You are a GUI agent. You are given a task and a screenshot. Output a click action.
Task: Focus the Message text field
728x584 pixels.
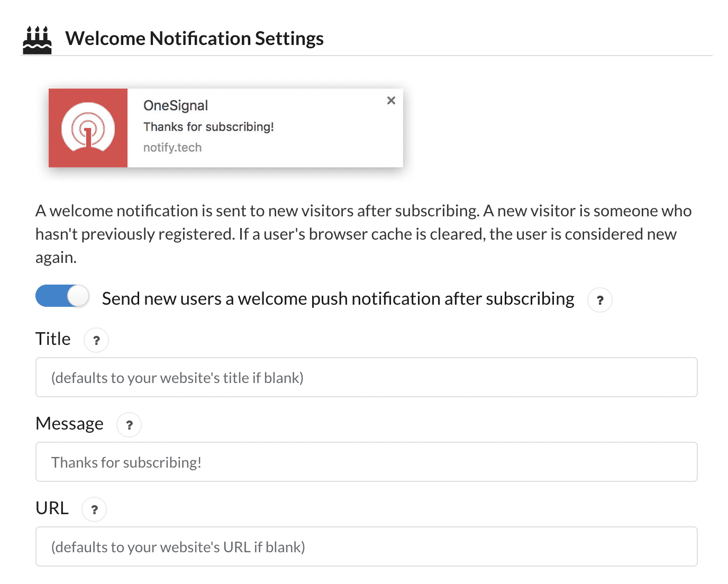point(366,462)
